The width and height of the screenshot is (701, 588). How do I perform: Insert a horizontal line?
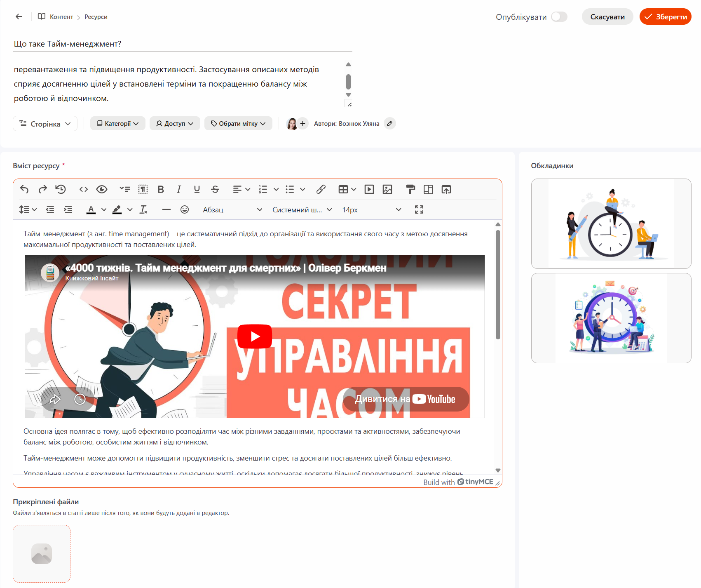[166, 209]
